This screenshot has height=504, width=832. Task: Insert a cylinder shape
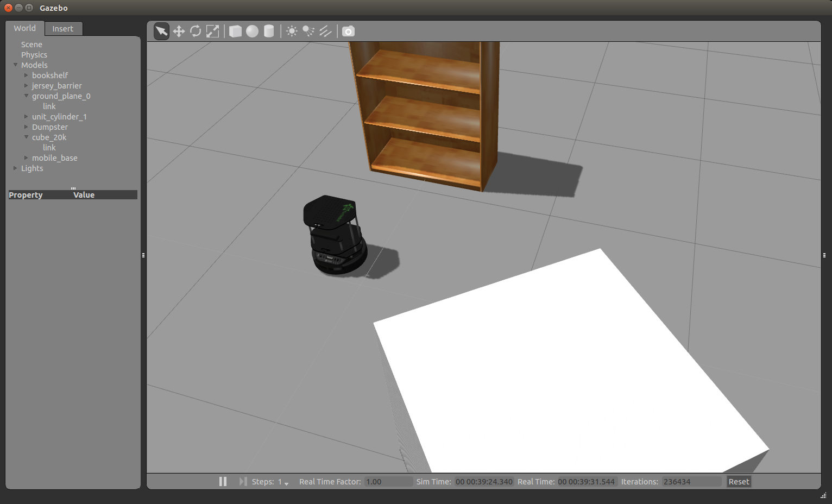(x=269, y=31)
